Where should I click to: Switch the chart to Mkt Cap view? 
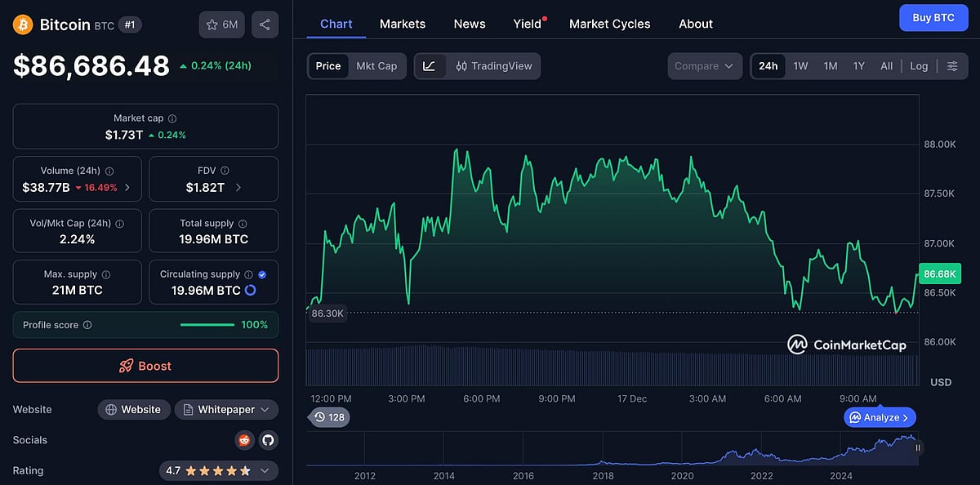click(377, 66)
